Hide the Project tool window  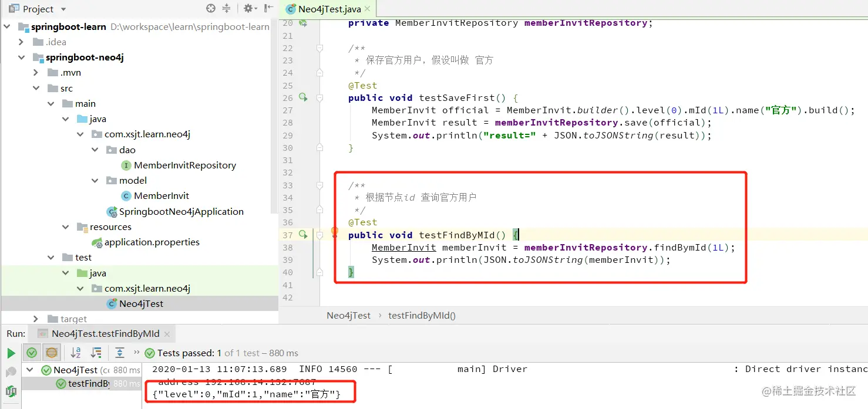tap(269, 8)
